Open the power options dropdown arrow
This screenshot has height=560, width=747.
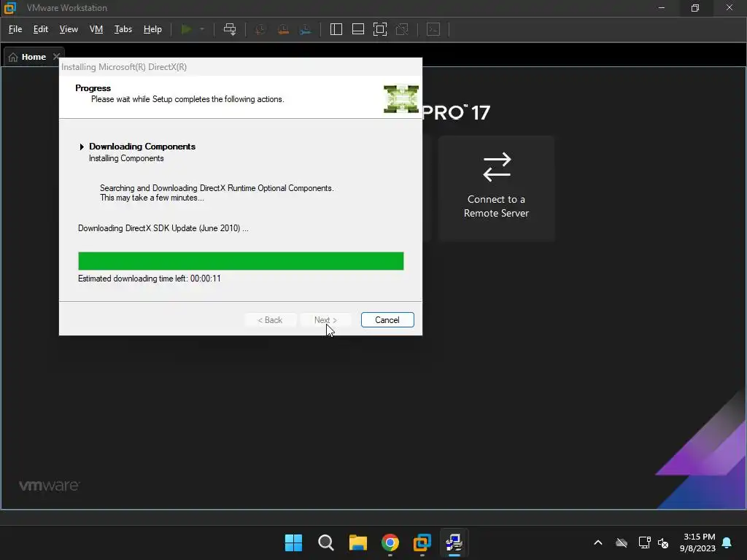pyautogui.click(x=202, y=29)
